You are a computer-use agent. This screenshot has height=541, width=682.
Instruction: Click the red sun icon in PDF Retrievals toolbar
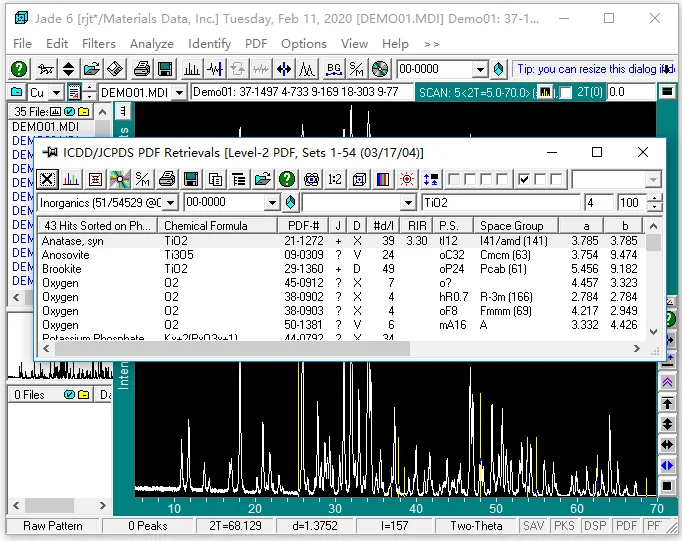click(406, 180)
